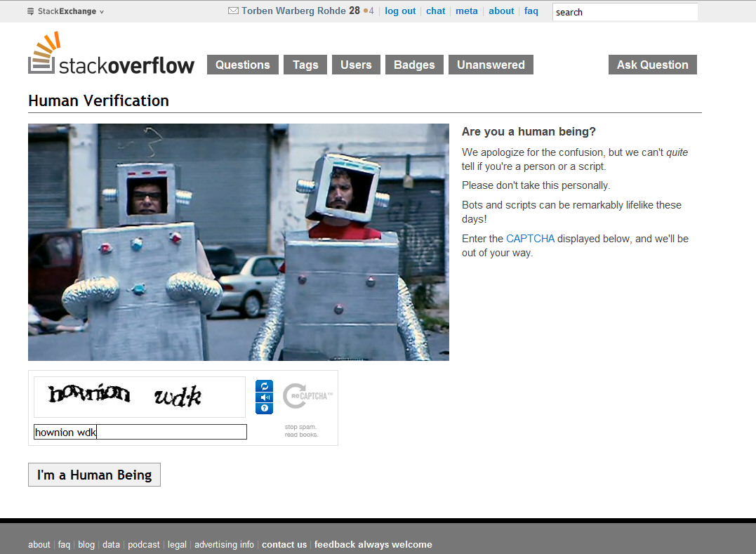Go to the Users tab

356,65
